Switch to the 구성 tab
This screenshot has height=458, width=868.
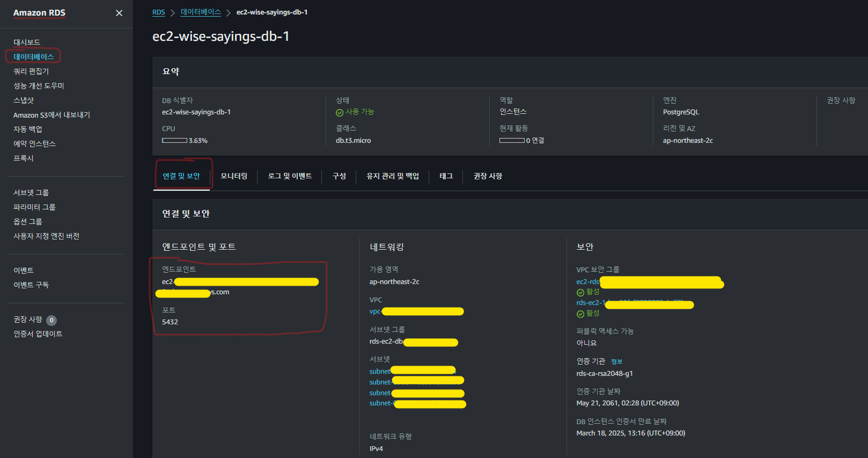(339, 176)
